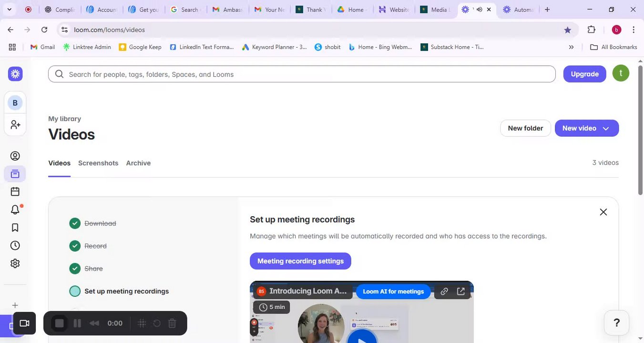Open Introducing Loom video in new tab

(x=461, y=292)
